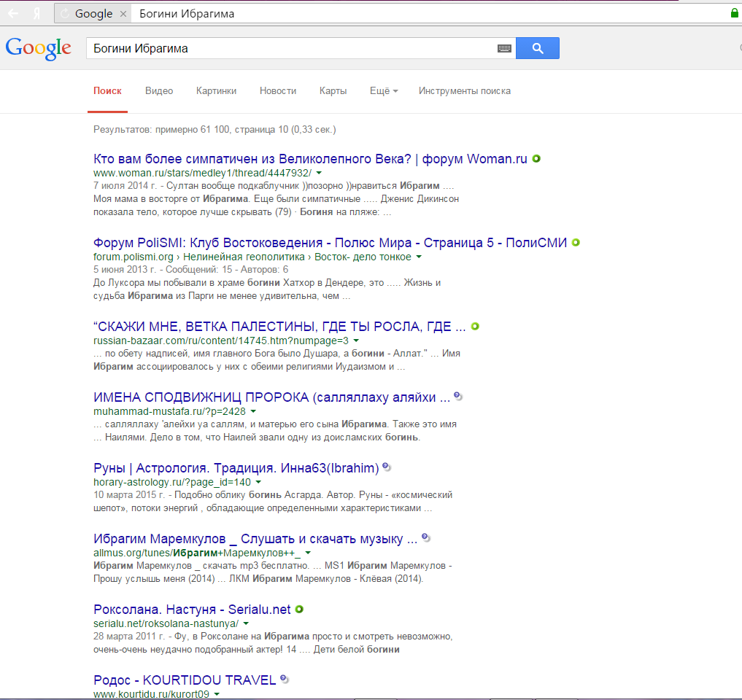Click the URL www.woman.ru/stars/medley1/thread/4447932/
The height and width of the screenshot is (700, 742).
click(x=203, y=173)
